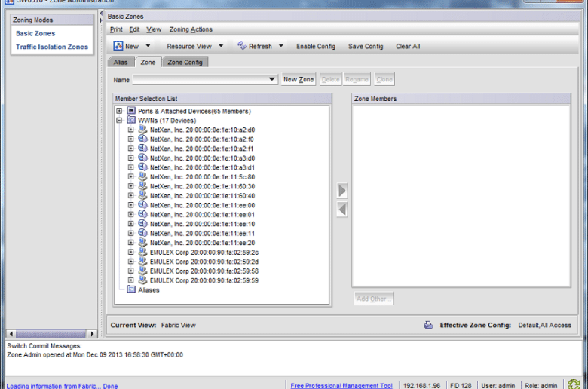Click the Ports & Attached Devices folder icon
588x389 pixels.
coord(131,111)
